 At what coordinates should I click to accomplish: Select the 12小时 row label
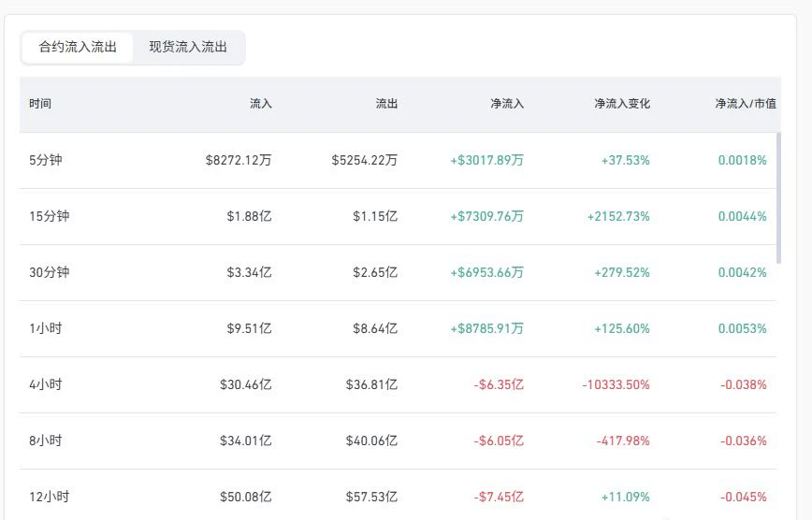click(x=50, y=498)
